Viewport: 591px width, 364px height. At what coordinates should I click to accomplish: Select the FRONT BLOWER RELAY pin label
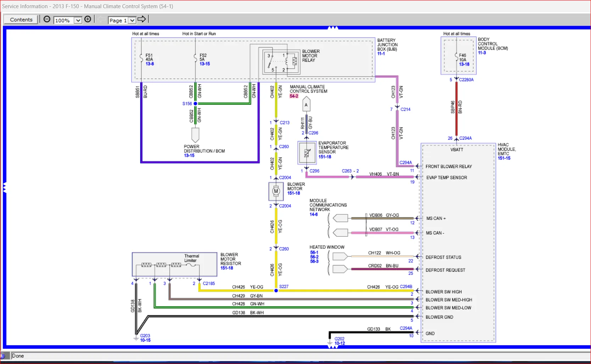tap(448, 167)
